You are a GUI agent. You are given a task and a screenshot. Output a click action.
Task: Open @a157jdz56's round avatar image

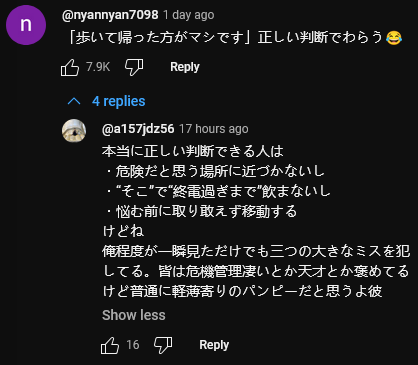tap(74, 131)
